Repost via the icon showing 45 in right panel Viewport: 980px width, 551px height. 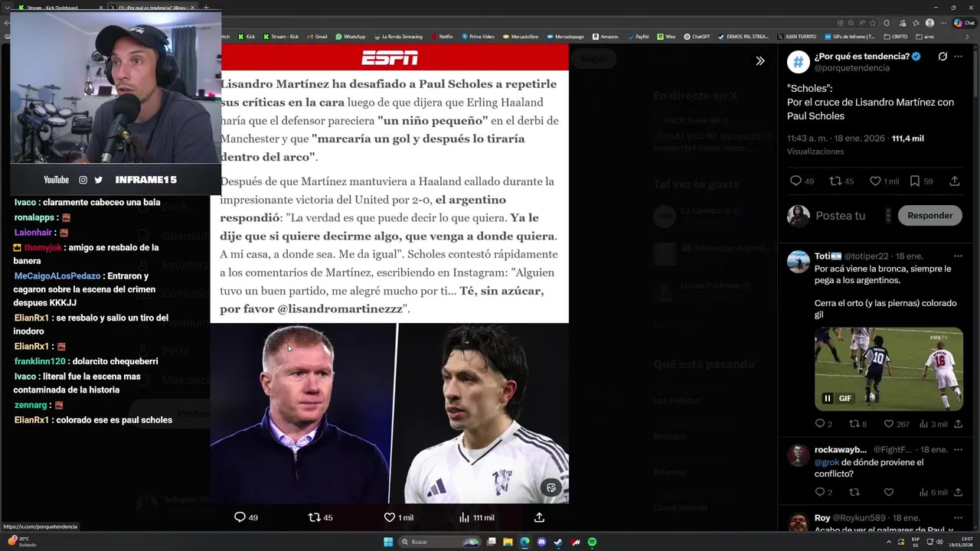834,181
